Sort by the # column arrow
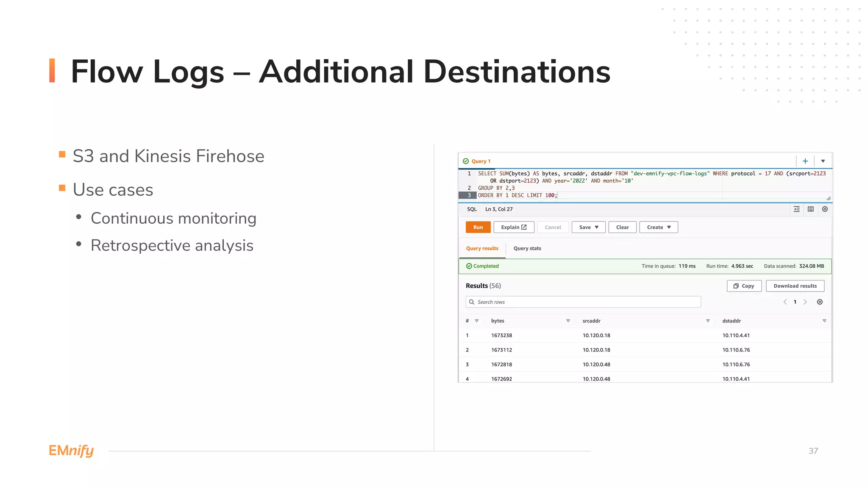This screenshot has height=488, width=868. click(476, 321)
